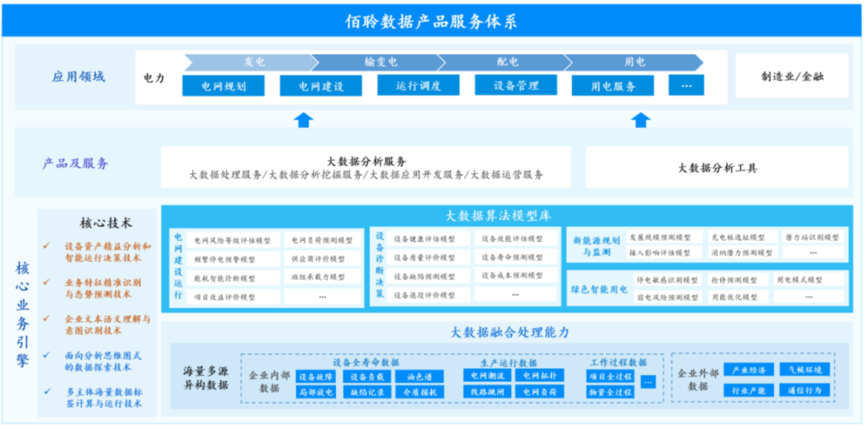Click the 线路跳闸 data tag

pyautogui.click(x=487, y=392)
